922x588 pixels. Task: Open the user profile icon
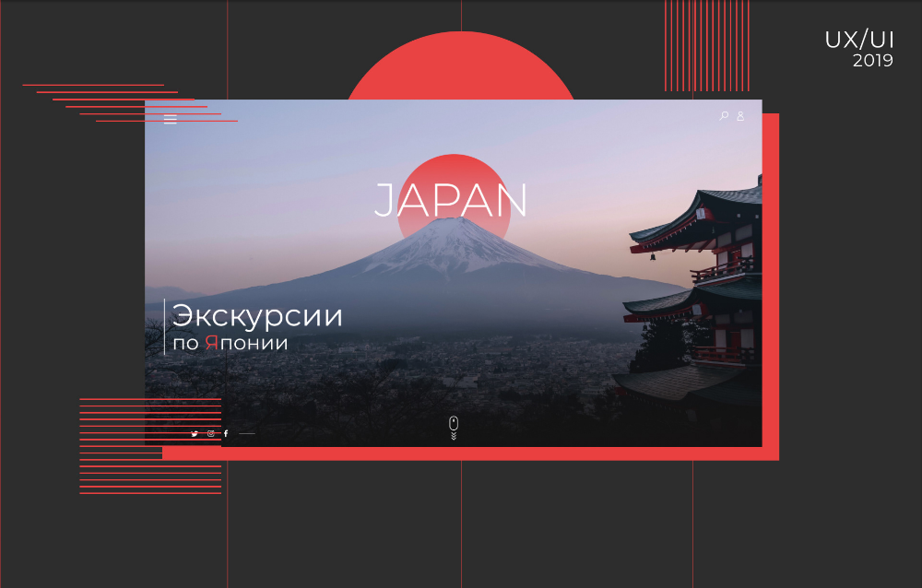pos(740,116)
